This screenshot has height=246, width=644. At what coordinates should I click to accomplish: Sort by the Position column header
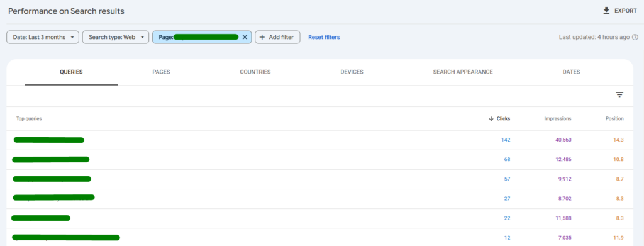click(x=614, y=119)
